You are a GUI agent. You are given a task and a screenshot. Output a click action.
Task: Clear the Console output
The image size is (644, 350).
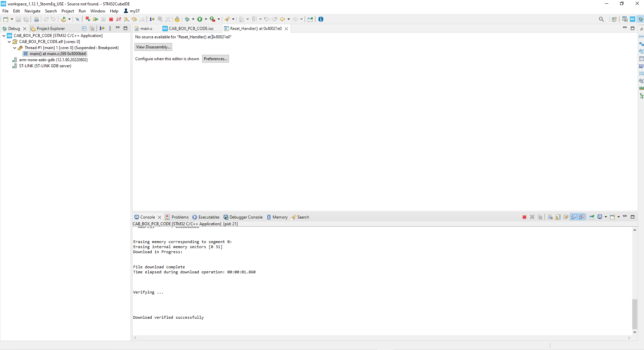point(550,217)
